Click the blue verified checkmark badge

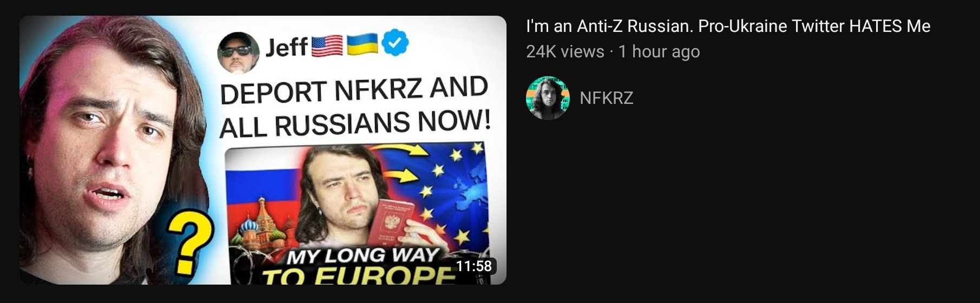396,44
